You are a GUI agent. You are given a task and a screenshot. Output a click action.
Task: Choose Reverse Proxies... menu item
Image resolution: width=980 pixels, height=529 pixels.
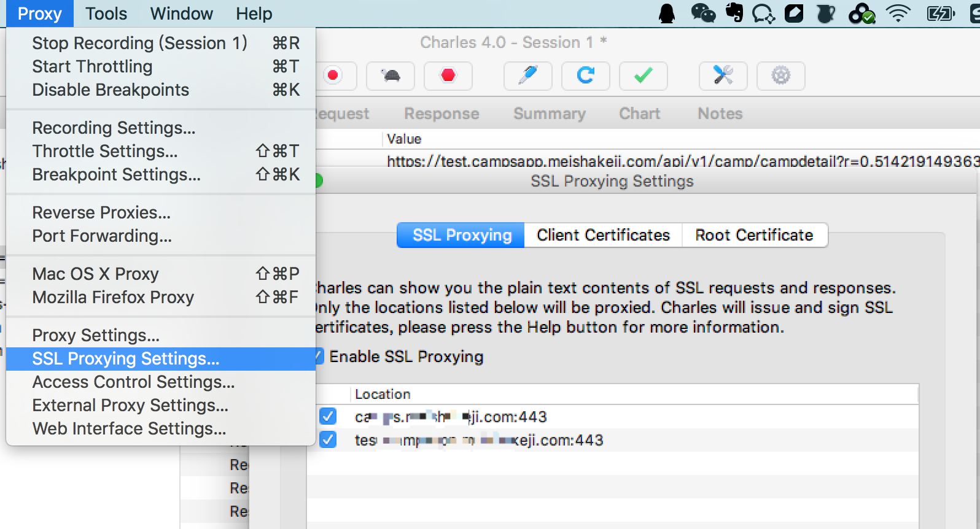161,212
